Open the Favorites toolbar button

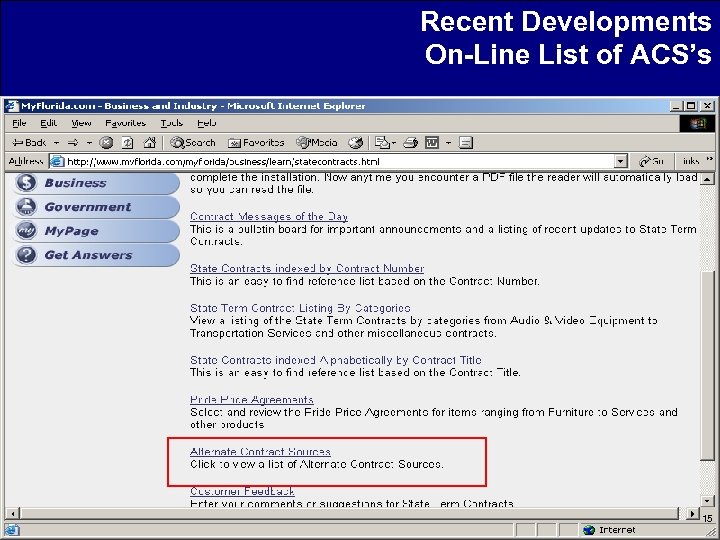point(256,143)
